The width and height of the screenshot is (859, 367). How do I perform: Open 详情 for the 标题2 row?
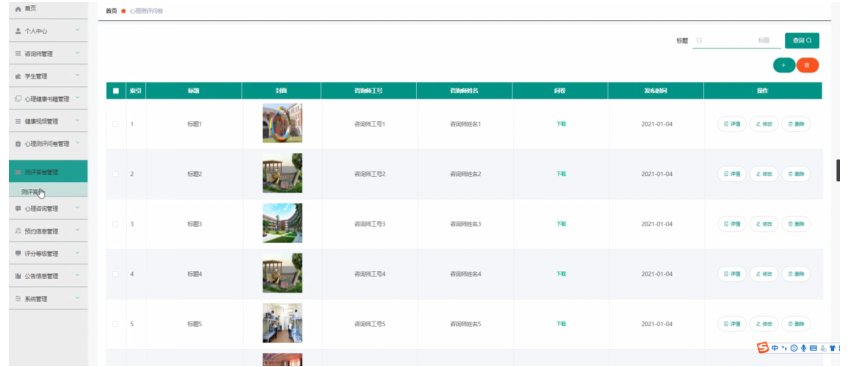[732, 174]
